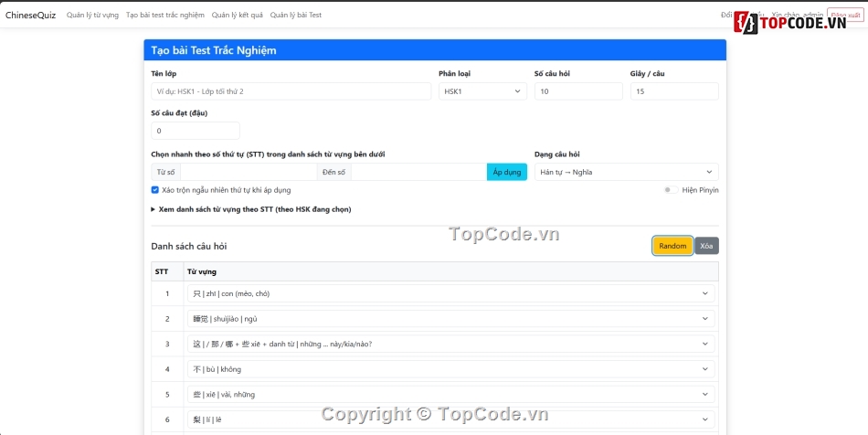Open Quản lý kết quả menu
Viewport: 868px width, 435px height.
[x=237, y=15]
